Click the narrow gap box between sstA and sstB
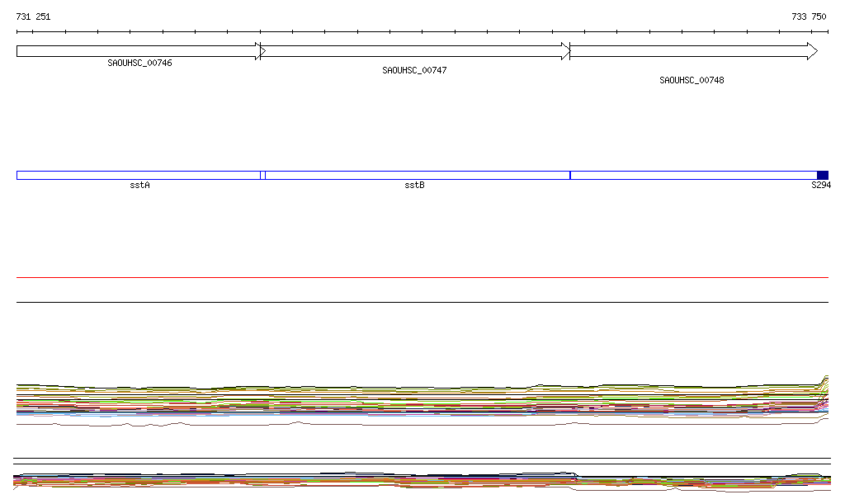 tap(262, 175)
